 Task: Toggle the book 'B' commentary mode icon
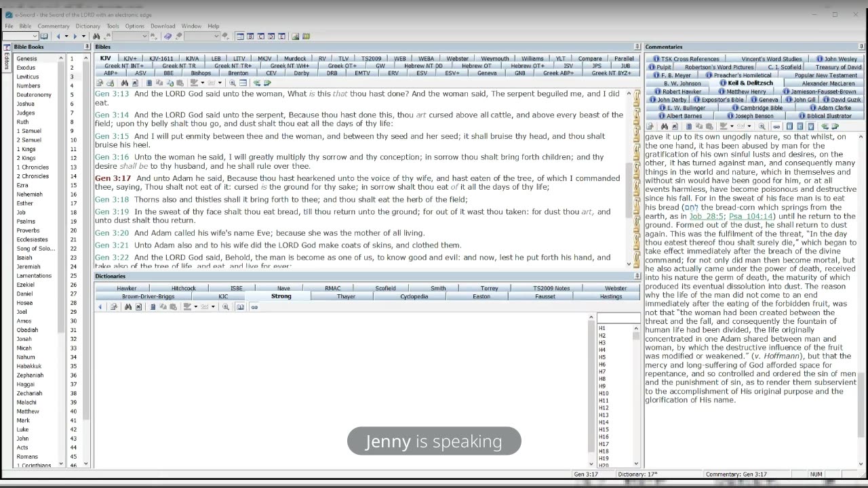coord(789,126)
